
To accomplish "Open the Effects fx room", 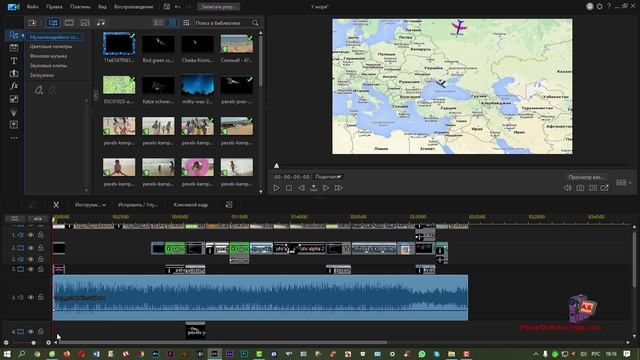I will coord(13,86).
